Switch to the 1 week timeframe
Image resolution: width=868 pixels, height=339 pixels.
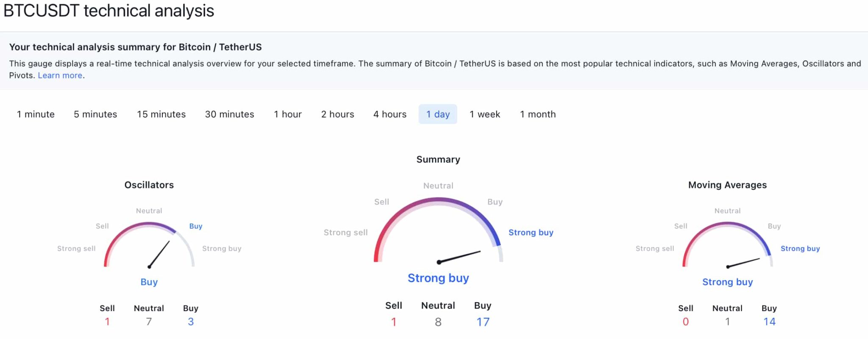[x=485, y=114]
